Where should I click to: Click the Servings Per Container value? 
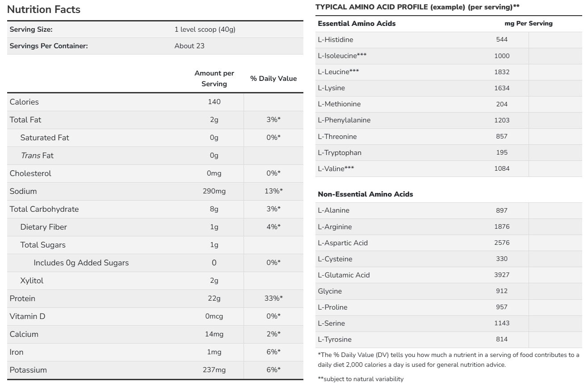coord(189,46)
